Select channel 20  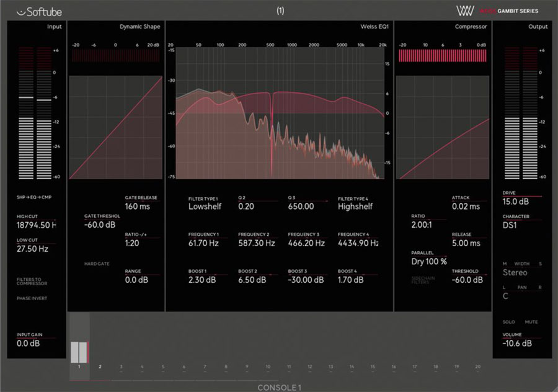click(x=477, y=367)
